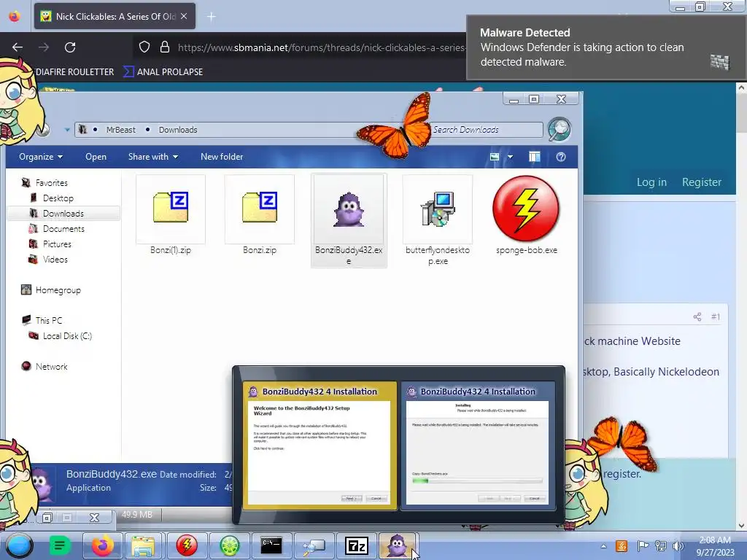Click the Firefox back arrow
The width and height of the screenshot is (747, 560).
point(18,47)
